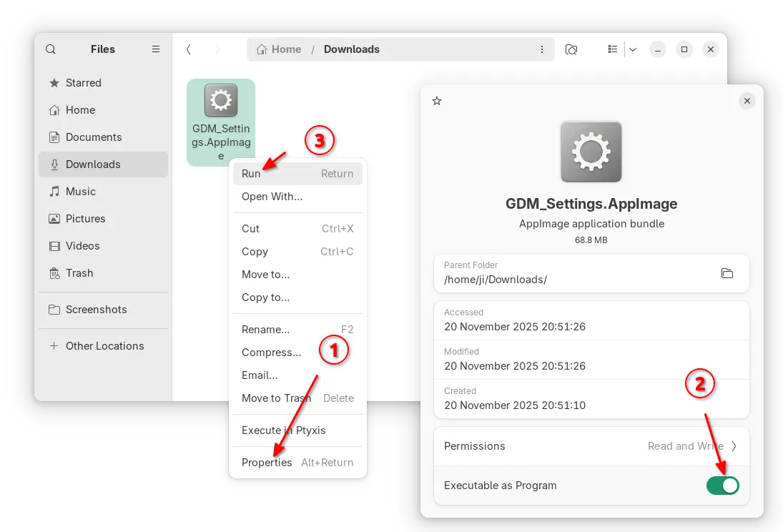Image resolution: width=783 pixels, height=532 pixels.
Task: Select the GDM_Settings.AppImage file icon
Action: pyautogui.click(x=221, y=101)
